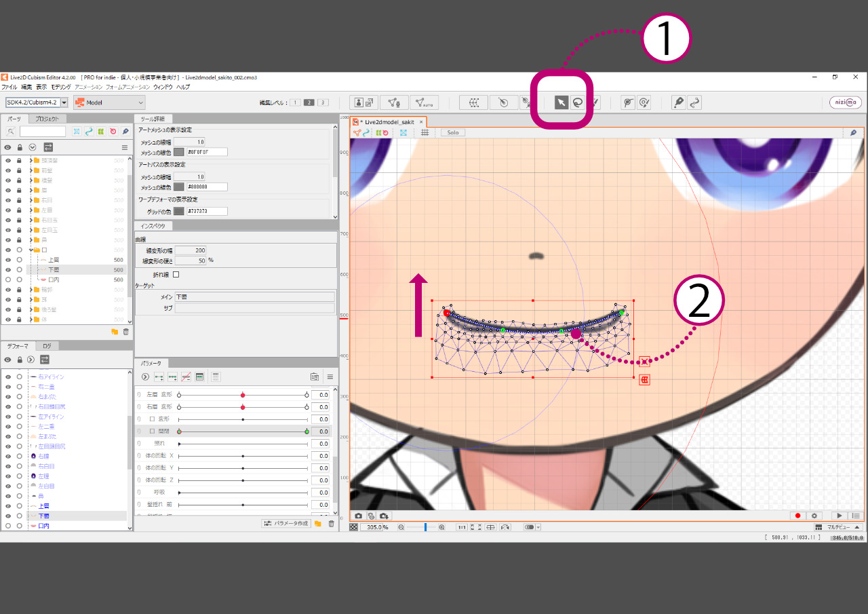Viewport: 868px width, 614px height.
Task: Click the parts palette swap arrows icon
Action: [48, 147]
